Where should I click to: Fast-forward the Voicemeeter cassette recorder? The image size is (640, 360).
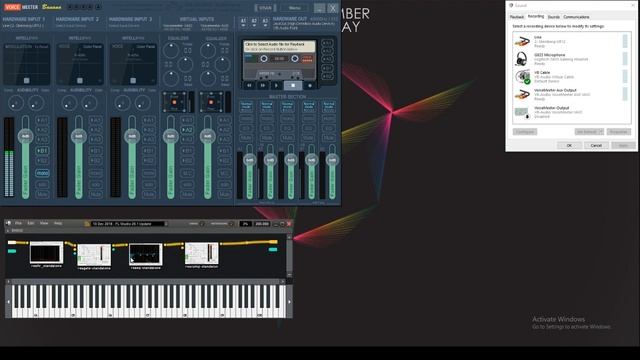(x=262, y=85)
